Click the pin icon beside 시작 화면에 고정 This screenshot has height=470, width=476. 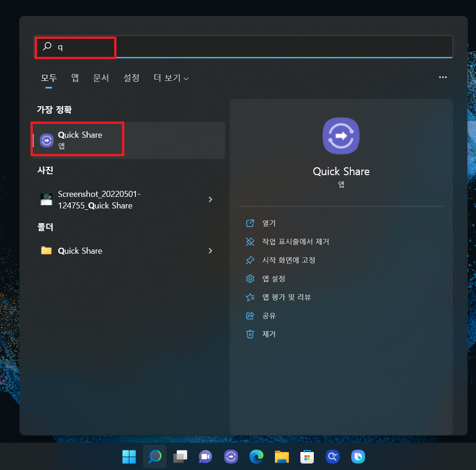(x=250, y=260)
